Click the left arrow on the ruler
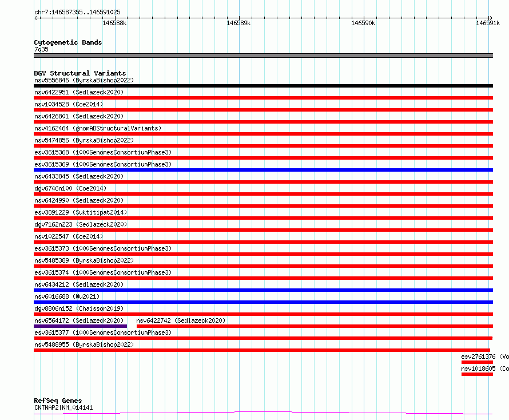Image resolution: width=509 pixels, height=420 pixels. [x=36, y=18]
